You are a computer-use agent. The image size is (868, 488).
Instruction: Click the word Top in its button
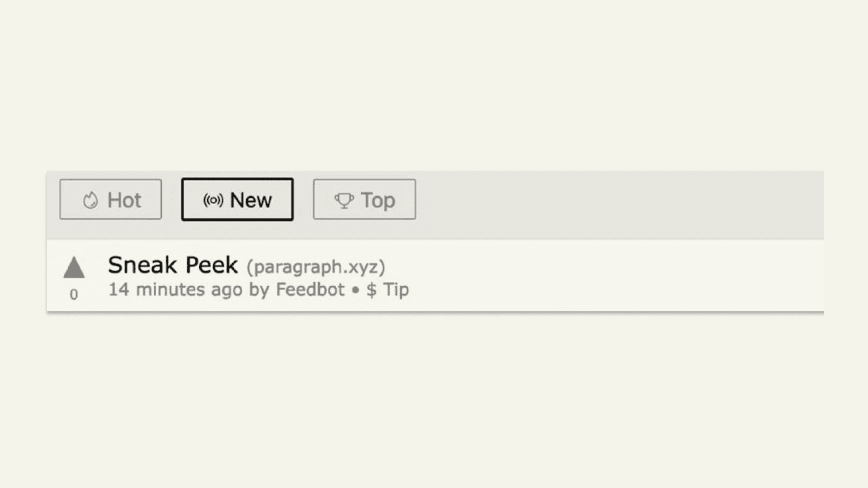tap(378, 201)
